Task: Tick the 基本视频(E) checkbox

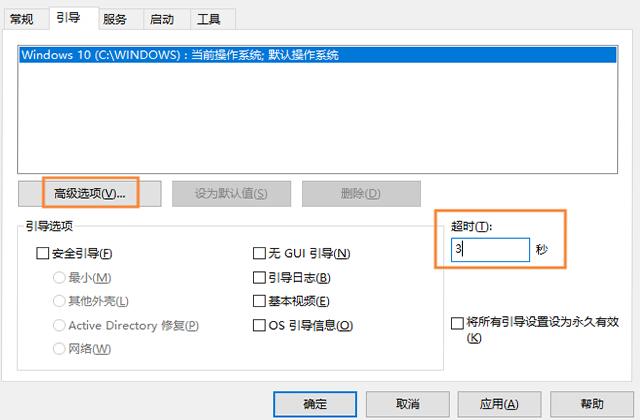Action: [x=259, y=301]
